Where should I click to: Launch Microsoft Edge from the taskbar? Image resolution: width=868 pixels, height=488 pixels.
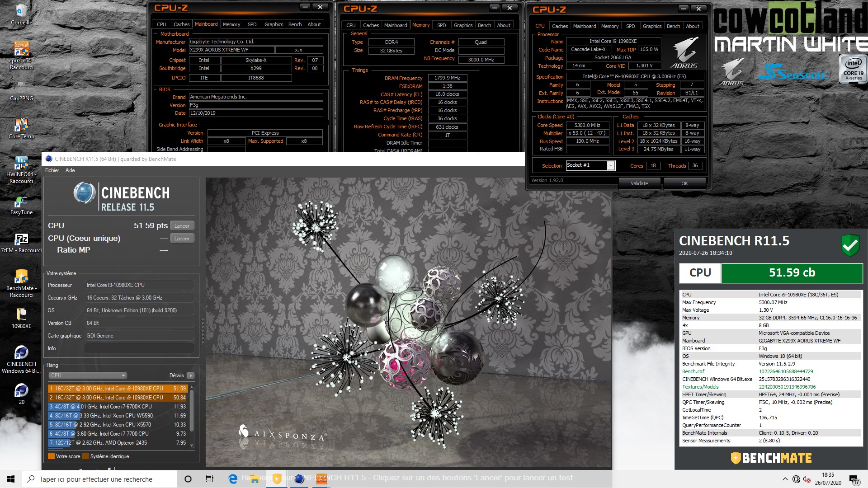(x=233, y=479)
